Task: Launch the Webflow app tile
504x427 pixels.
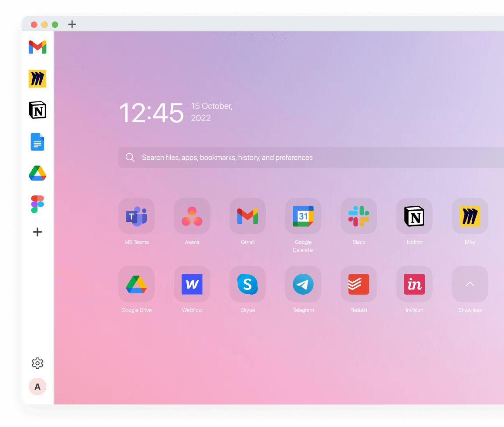Action: click(x=192, y=284)
